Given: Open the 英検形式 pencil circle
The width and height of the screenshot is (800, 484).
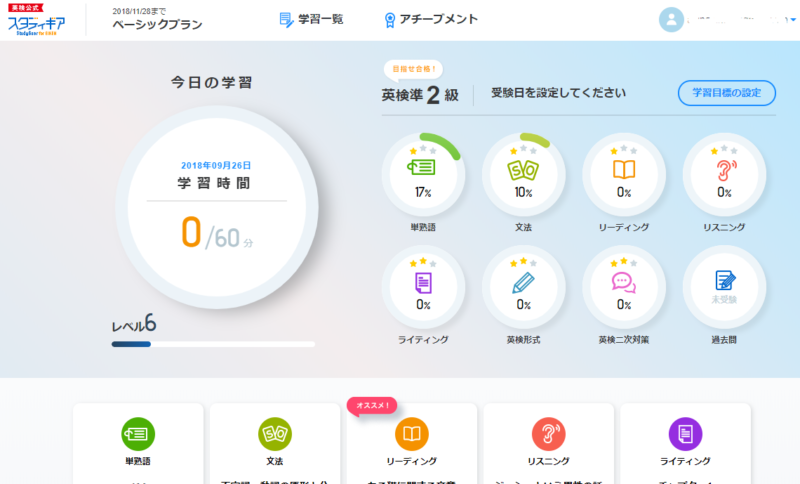Looking at the screenshot, I should coord(523,287).
